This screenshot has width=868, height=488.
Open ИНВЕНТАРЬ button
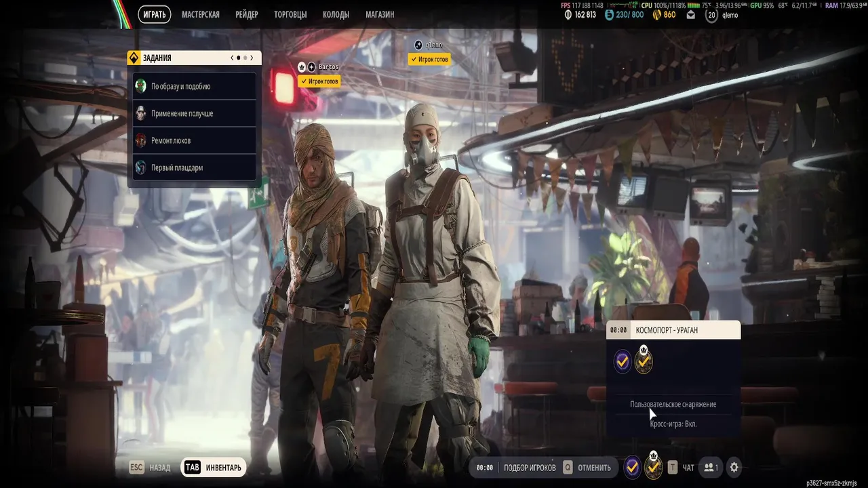[214, 468]
